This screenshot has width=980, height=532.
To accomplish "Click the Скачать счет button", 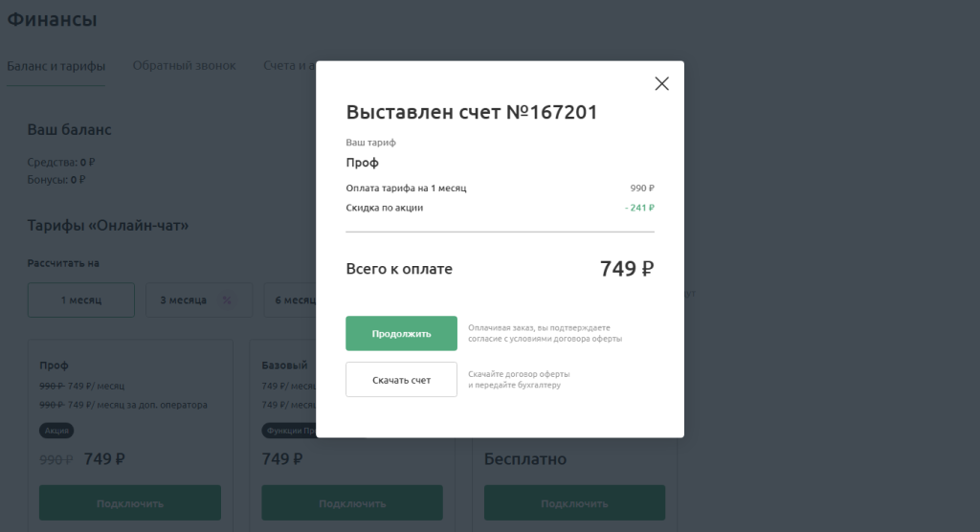I will [x=401, y=380].
